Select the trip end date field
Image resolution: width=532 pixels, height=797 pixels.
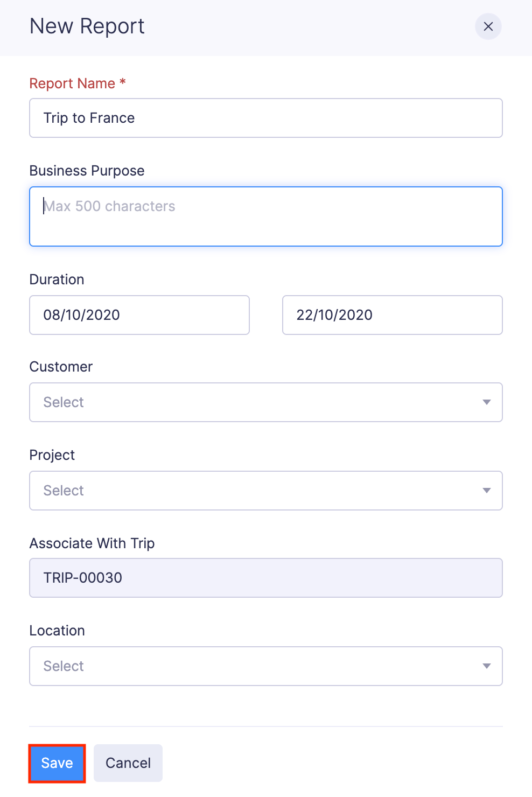pyautogui.click(x=392, y=315)
